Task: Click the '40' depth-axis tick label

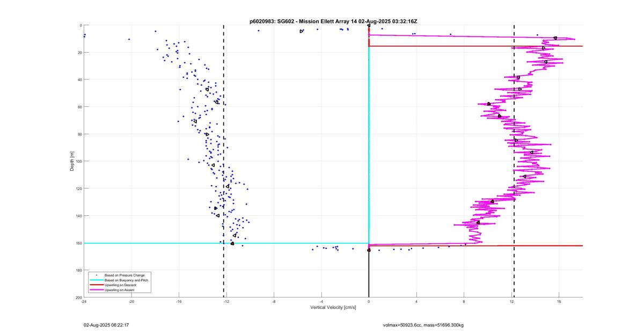Action: pyautogui.click(x=79, y=79)
